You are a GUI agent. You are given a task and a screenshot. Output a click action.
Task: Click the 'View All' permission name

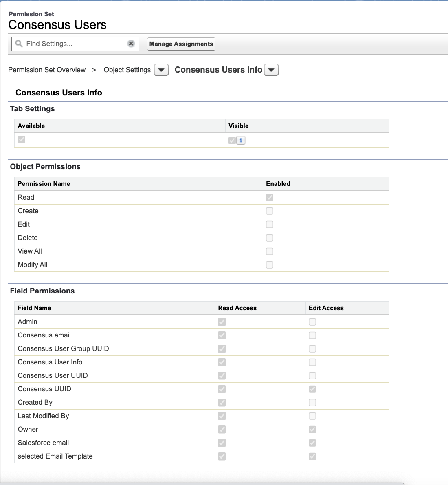point(30,251)
